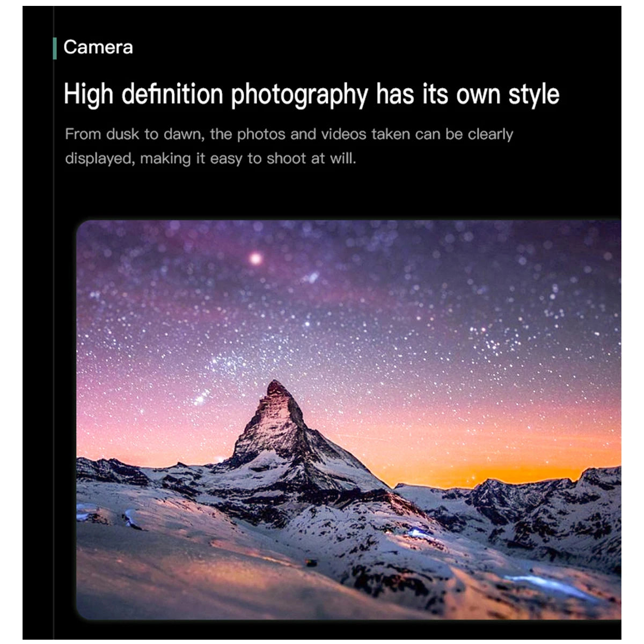This screenshot has width=644, height=644.
Task: Click the word 'style' in headline
Action: coord(533,95)
